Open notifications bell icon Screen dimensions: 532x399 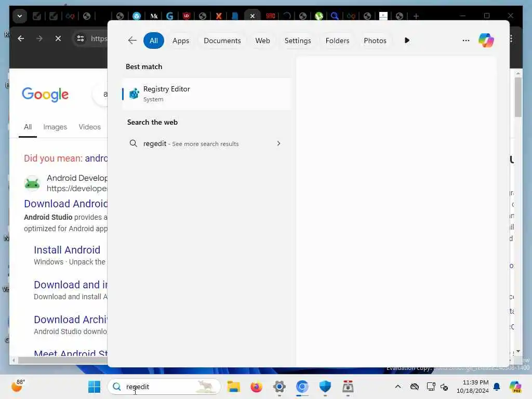pos(497,387)
